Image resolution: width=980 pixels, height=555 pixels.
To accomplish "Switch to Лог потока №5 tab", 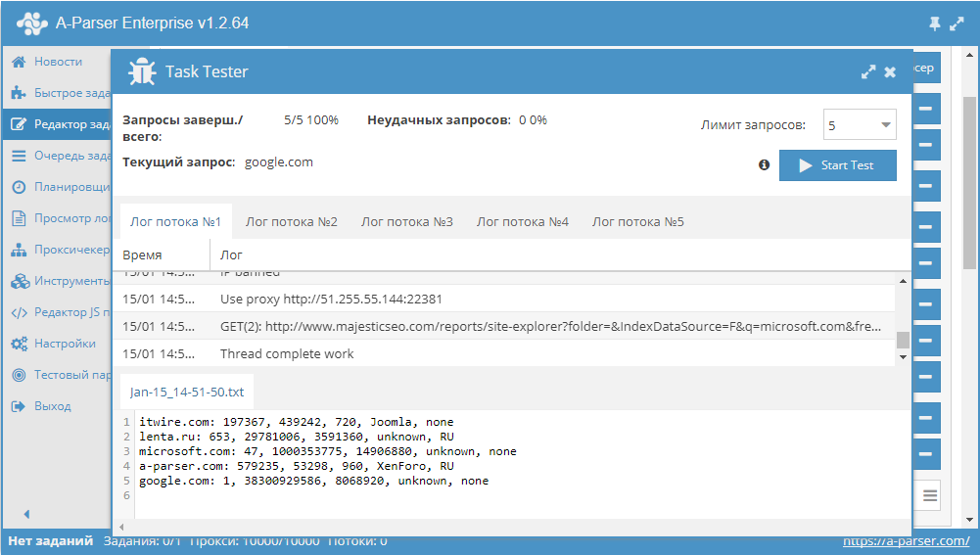I will click(x=638, y=222).
